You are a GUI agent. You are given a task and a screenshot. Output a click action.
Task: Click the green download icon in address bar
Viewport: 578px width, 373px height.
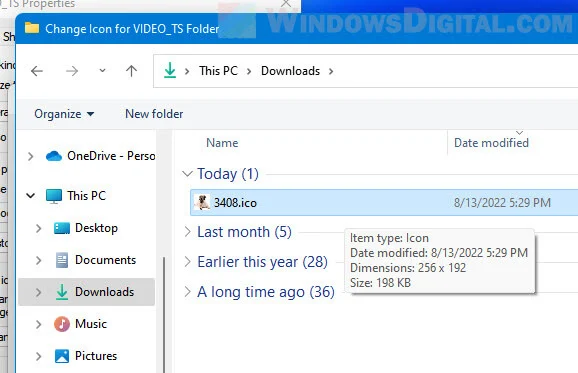170,70
